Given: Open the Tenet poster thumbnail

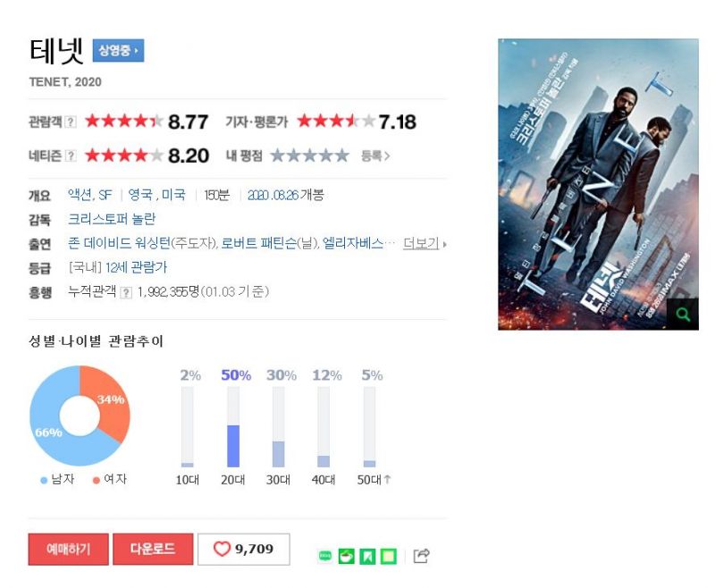Looking at the screenshot, I should (x=598, y=184).
